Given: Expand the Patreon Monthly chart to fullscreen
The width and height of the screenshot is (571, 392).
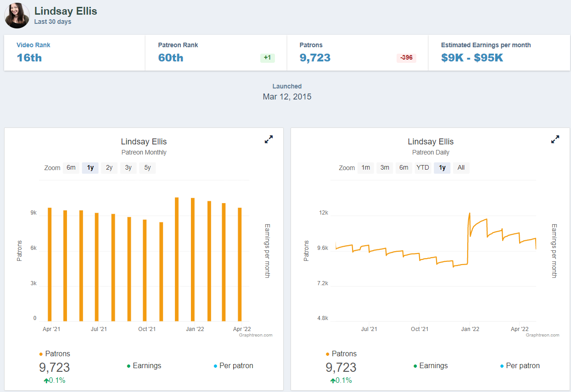Looking at the screenshot, I should pyautogui.click(x=269, y=139).
